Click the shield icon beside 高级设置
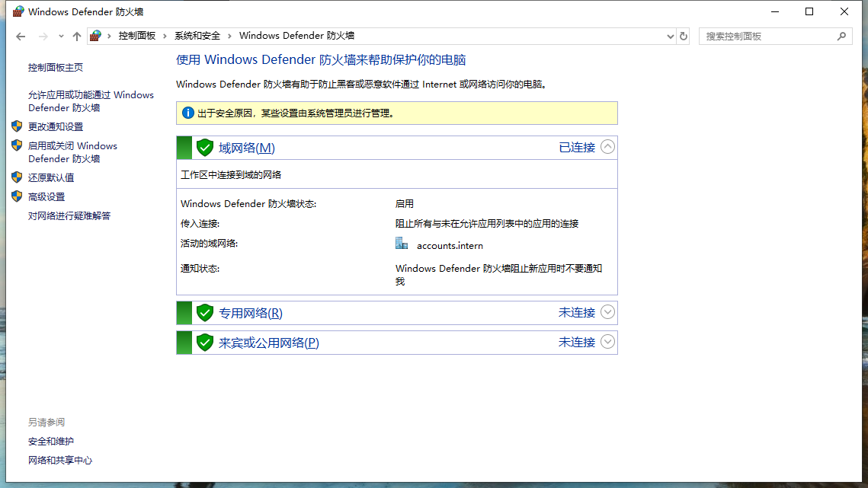The width and height of the screenshot is (868, 488). pyautogui.click(x=17, y=196)
